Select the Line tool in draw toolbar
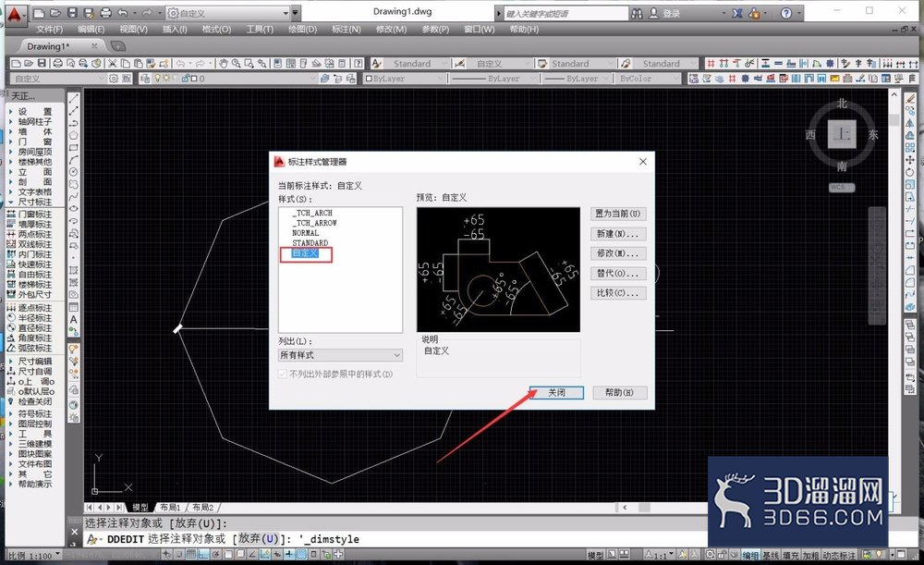Image resolution: width=924 pixels, height=565 pixels. point(74,99)
